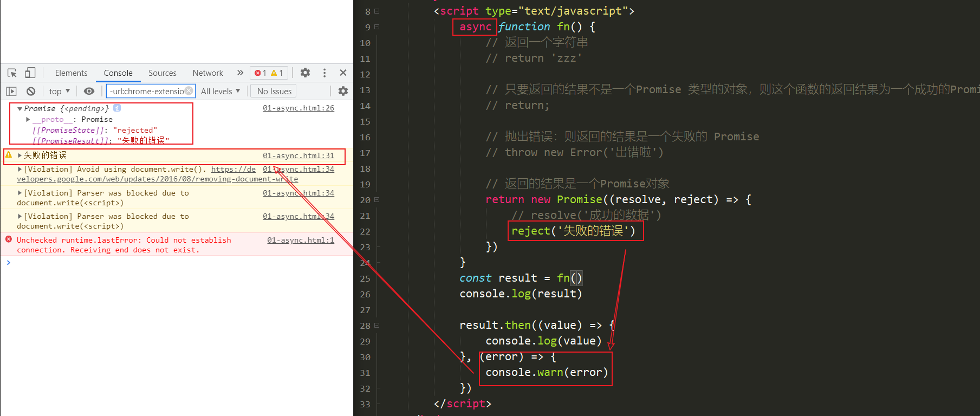Image resolution: width=980 pixels, height=416 pixels.
Task: Switch to the Elements tab
Action: pos(71,73)
